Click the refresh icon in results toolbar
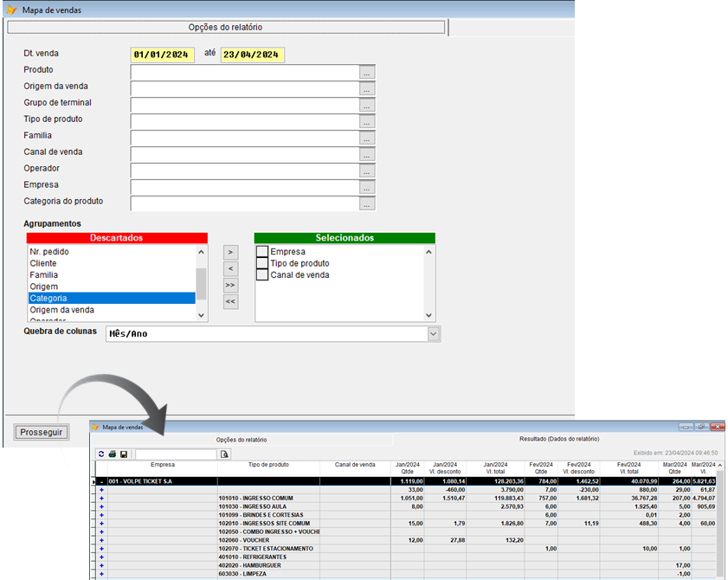 pyautogui.click(x=101, y=454)
